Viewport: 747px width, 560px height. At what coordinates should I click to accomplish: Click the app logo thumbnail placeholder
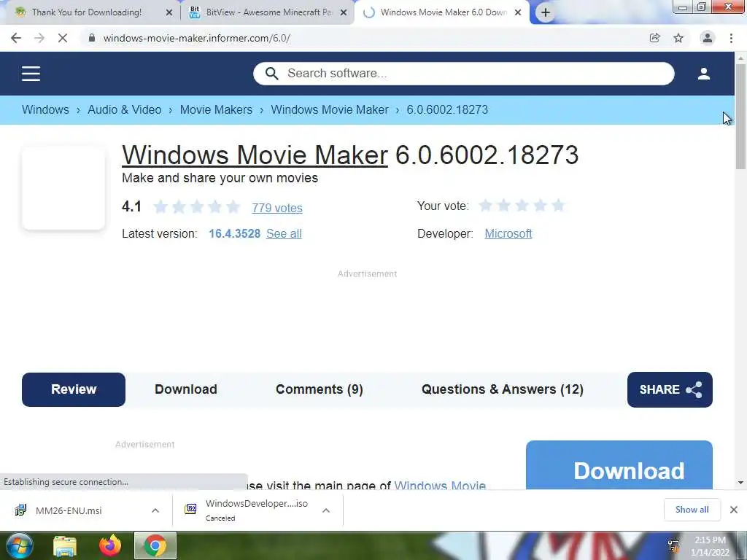63,187
